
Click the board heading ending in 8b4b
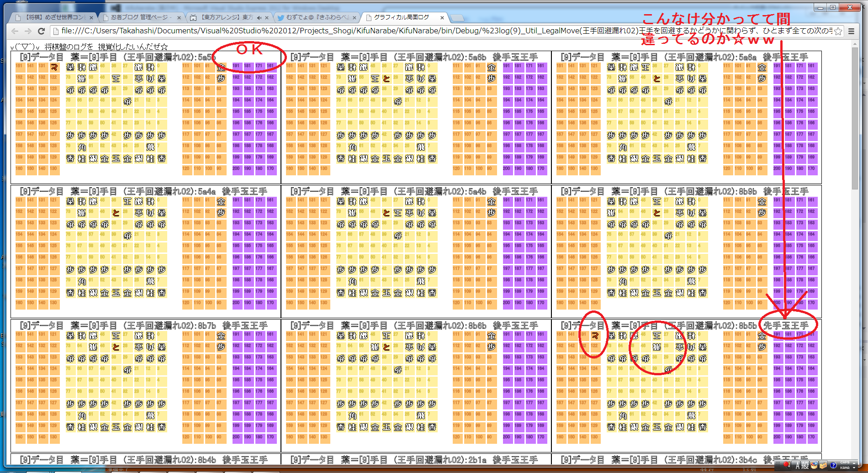143,460
